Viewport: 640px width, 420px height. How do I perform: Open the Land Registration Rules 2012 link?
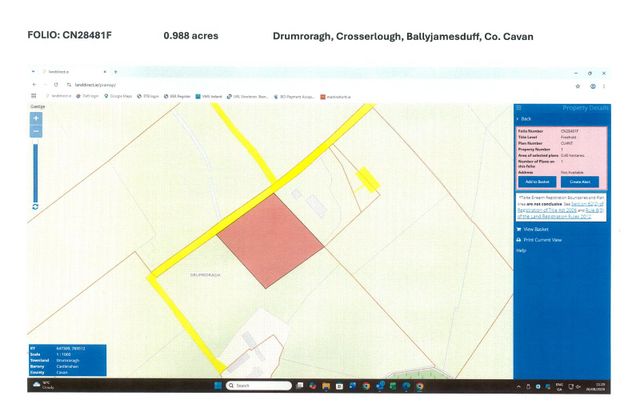561,213
